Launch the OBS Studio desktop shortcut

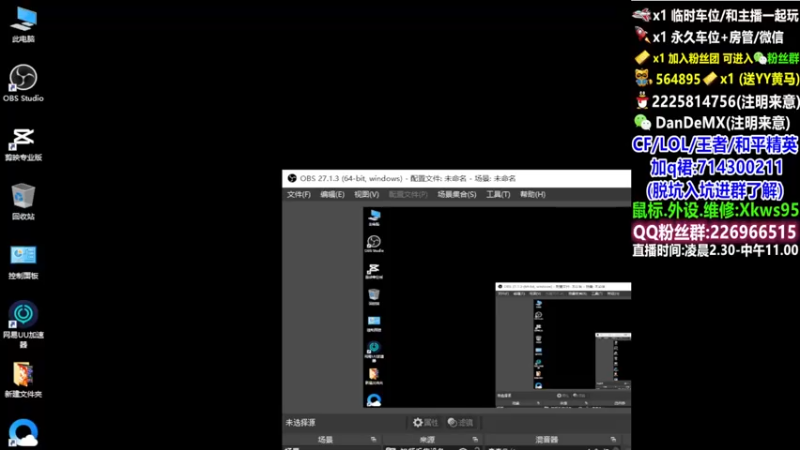coord(23,83)
